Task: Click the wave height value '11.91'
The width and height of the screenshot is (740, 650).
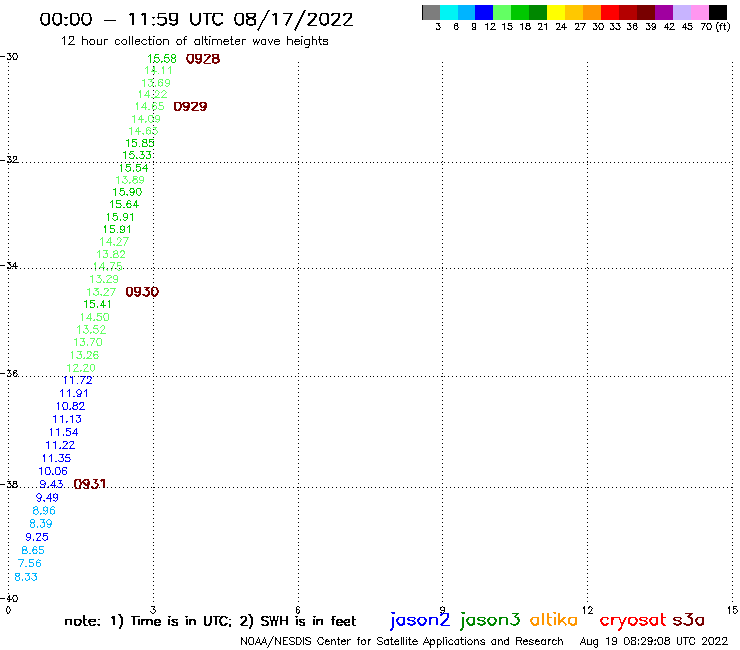Action: 74,393
